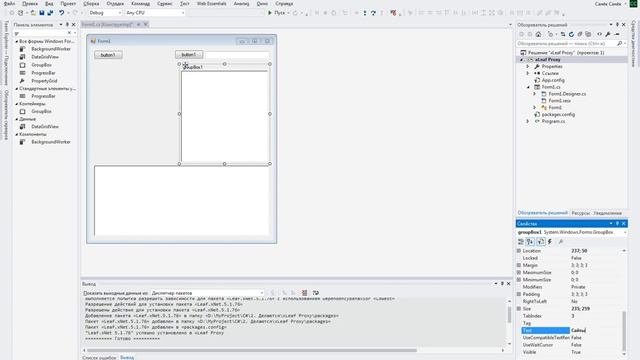Expand Ссылки node in Solution Explorer
This screenshot has height=360, width=640.
click(x=528, y=73)
